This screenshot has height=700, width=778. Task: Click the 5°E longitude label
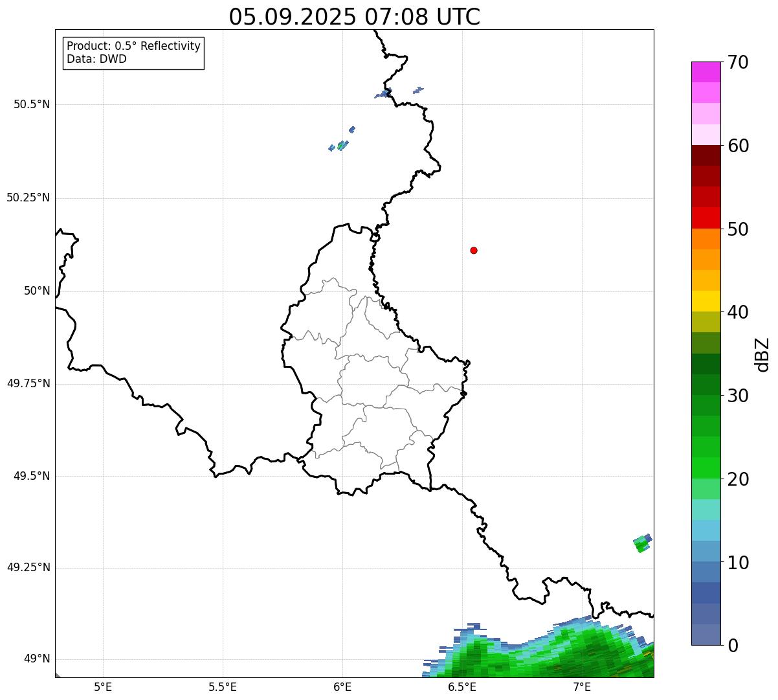pyautogui.click(x=103, y=686)
